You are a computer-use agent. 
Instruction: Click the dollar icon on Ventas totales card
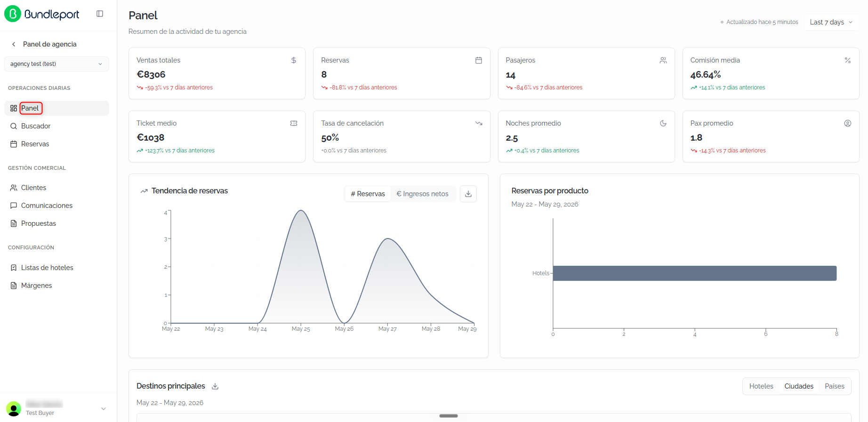(294, 60)
